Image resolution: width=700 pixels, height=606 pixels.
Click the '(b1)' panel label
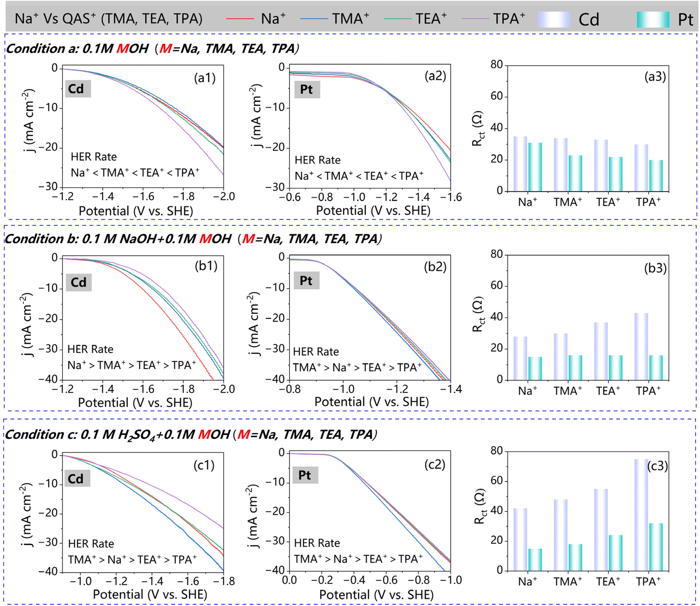coord(206,266)
